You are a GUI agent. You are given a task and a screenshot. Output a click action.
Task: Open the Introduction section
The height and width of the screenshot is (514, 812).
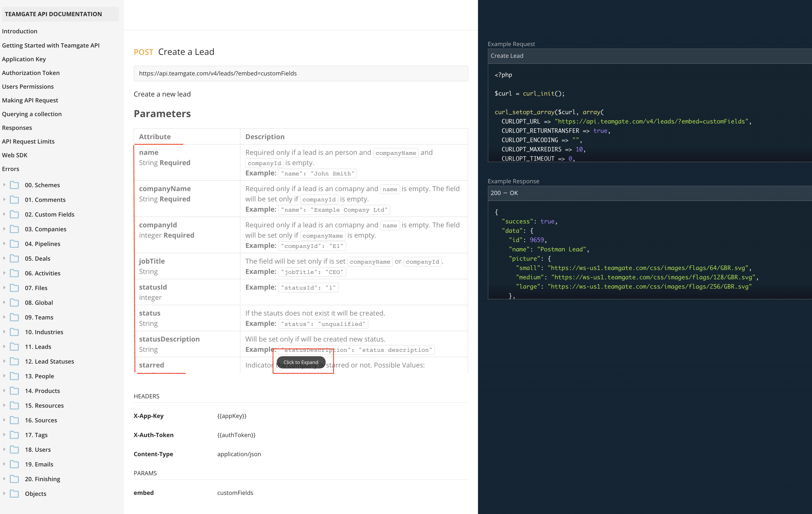coord(20,31)
